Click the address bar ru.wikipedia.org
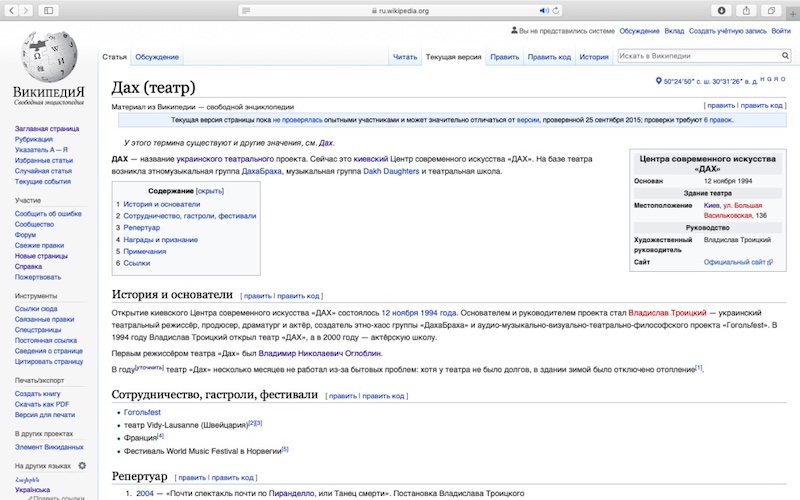The height and width of the screenshot is (500, 800). point(401,10)
